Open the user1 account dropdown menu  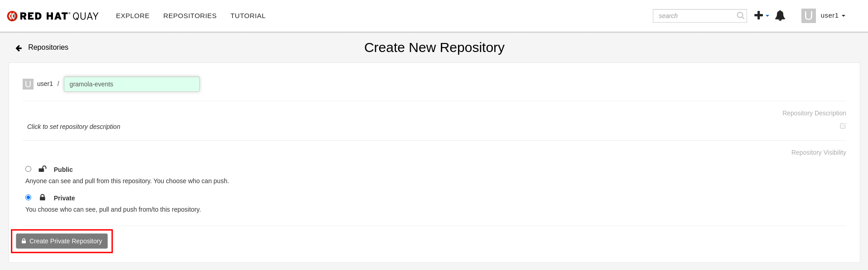point(833,15)
